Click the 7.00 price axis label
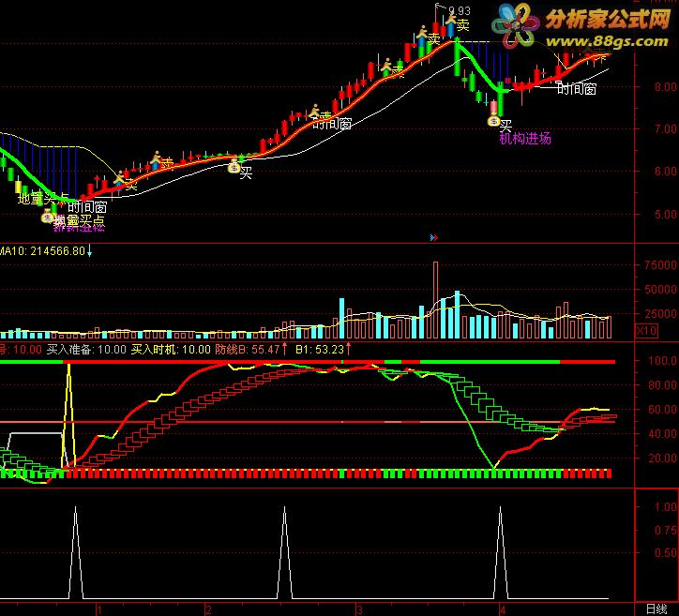The width and height of the screenshot is (679, 616). (x=666, y=129)
